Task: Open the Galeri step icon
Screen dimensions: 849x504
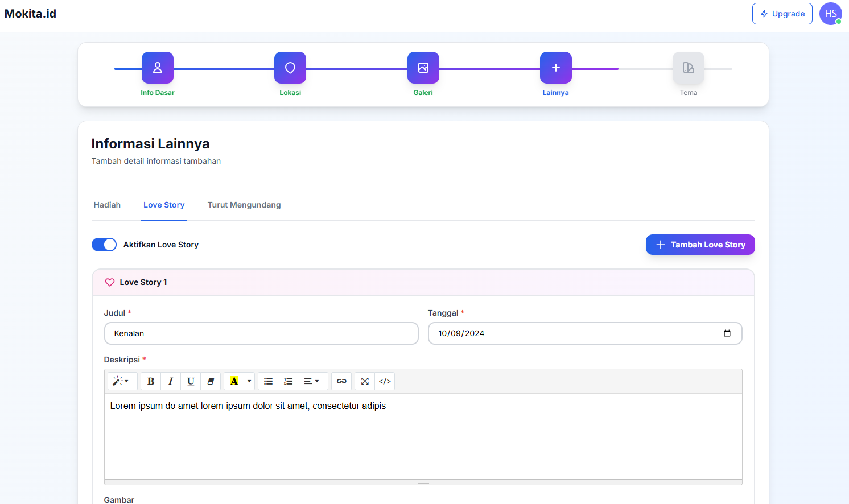Action: [423, 68]
